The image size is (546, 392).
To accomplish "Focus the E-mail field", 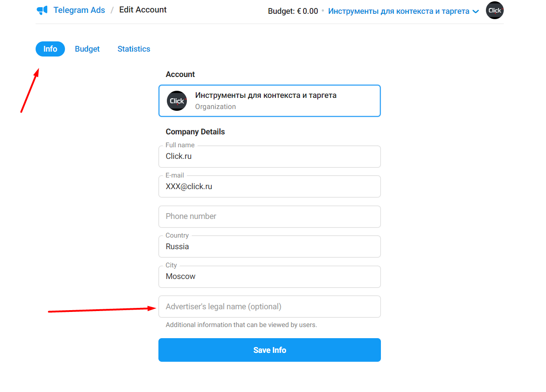I will tap(270, 186).
